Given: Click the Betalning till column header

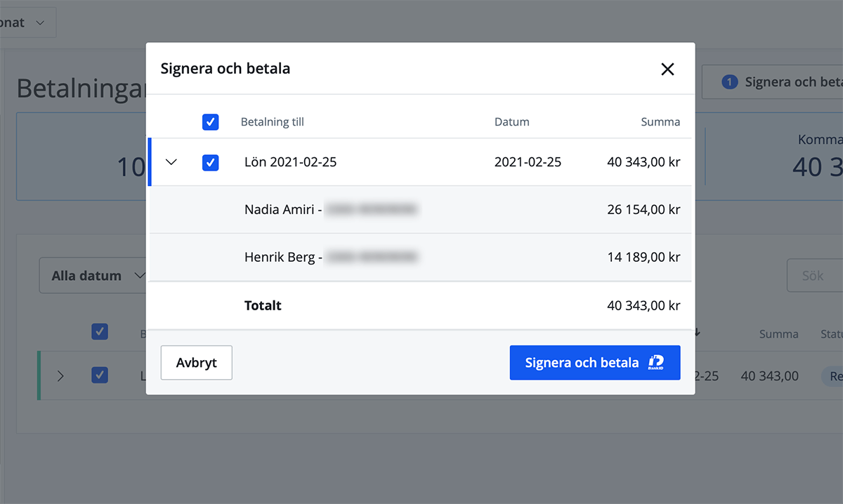Looking at the screenshot, I should 273,122.
